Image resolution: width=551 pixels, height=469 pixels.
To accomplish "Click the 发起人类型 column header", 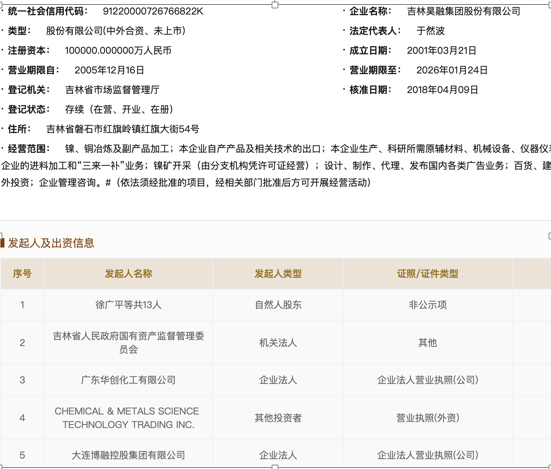I will click(278, 273).
